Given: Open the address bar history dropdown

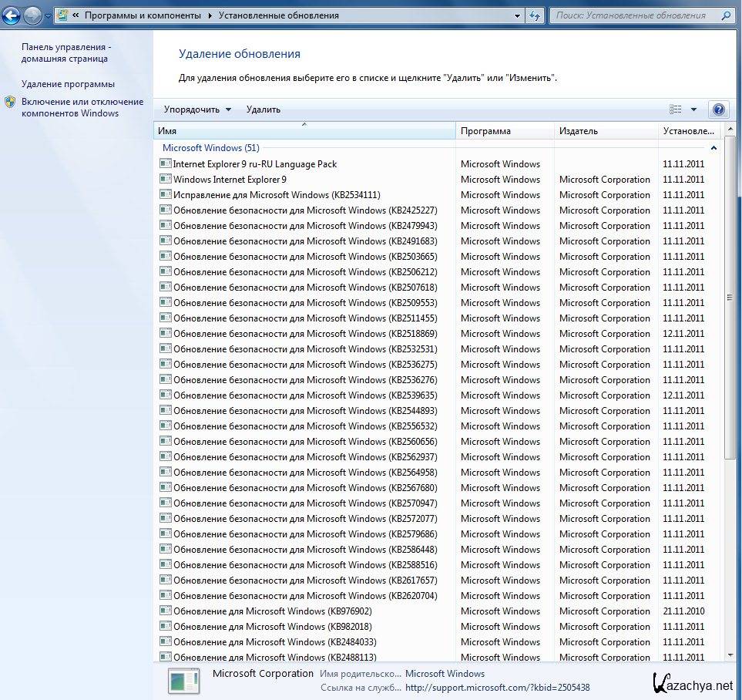Looking at the screenshot, I should [517, 15].
